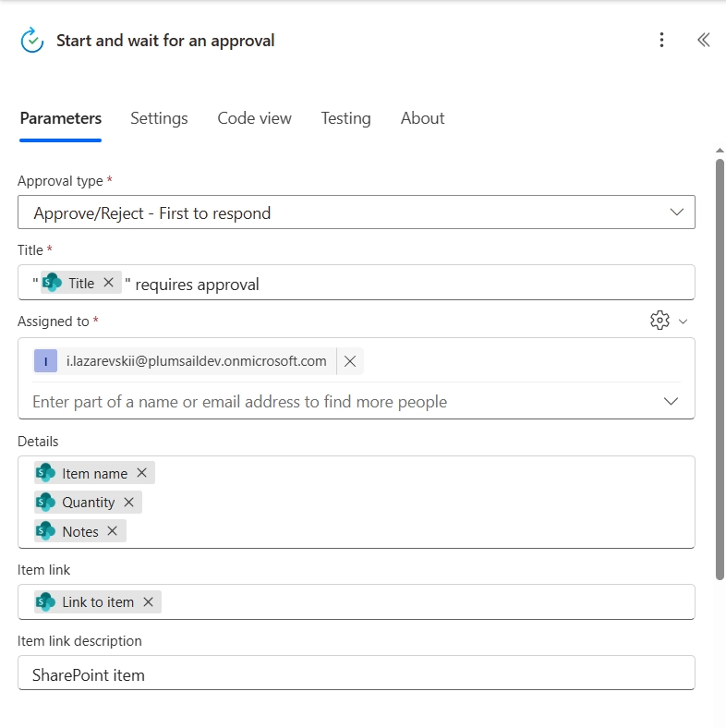Expand the Approval type dropdown
This screenshot has width=726, height=728.
(x=677, y=212)
